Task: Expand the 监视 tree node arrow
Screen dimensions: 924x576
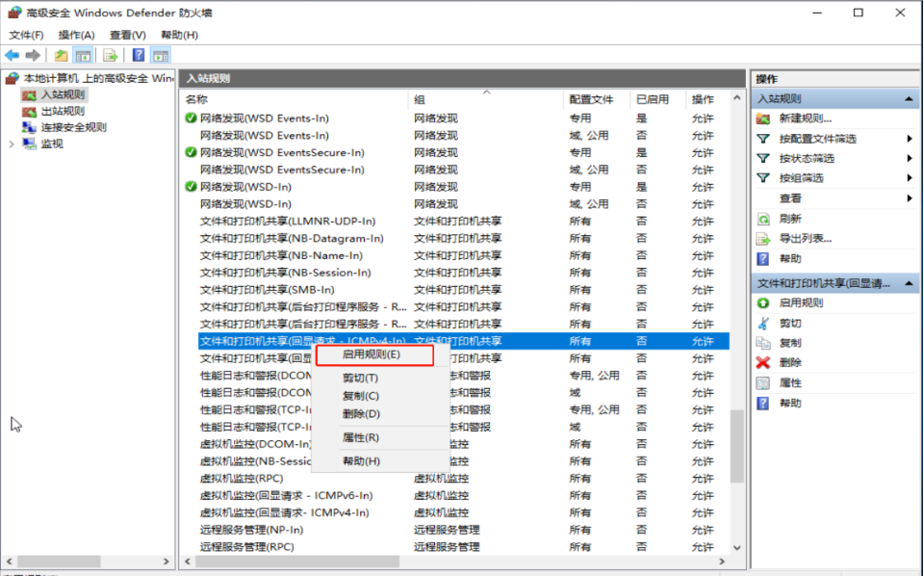Action: pyautogui.click(x=12, y=144)
